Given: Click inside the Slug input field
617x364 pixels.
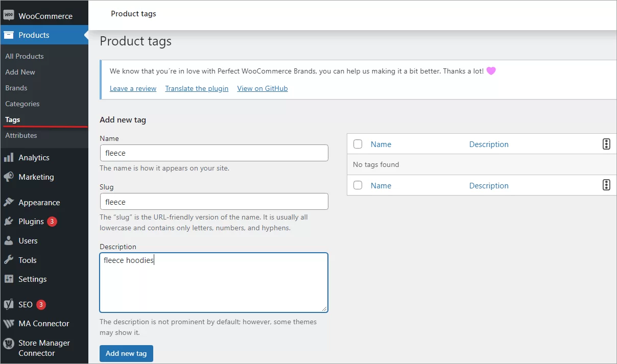Looking at the screenshot, I should [213, 201].
